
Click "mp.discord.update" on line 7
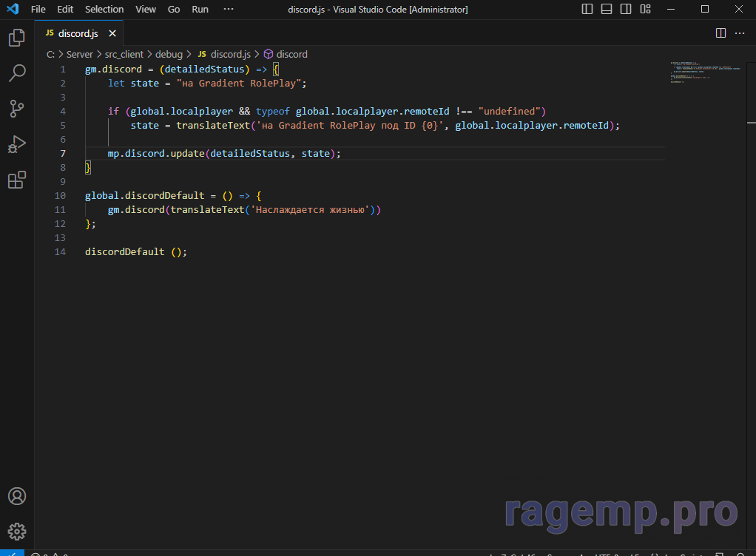(x=156, y=154)
